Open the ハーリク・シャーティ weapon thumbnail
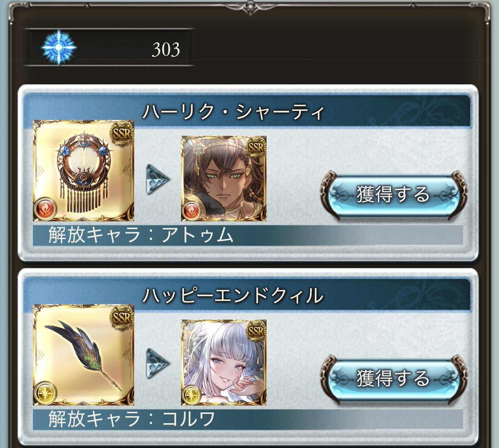The height and width of the screenshot is (448, 499). (84, 171)
